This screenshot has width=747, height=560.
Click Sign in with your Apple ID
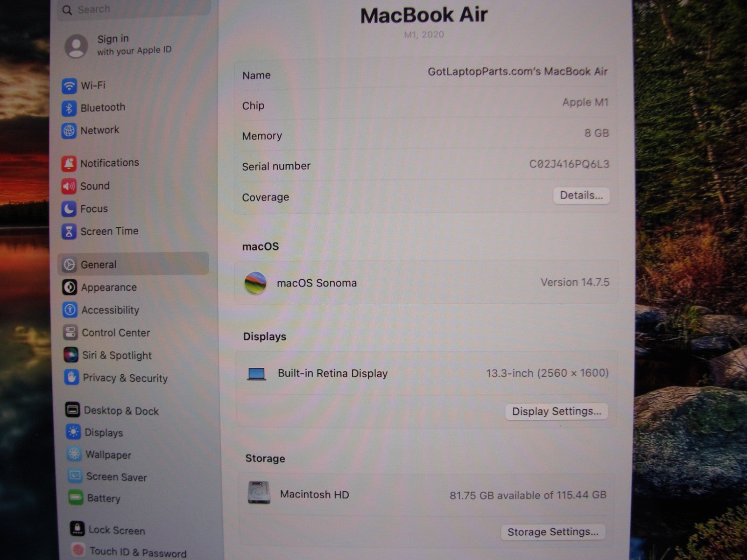[x=134, y=45]
